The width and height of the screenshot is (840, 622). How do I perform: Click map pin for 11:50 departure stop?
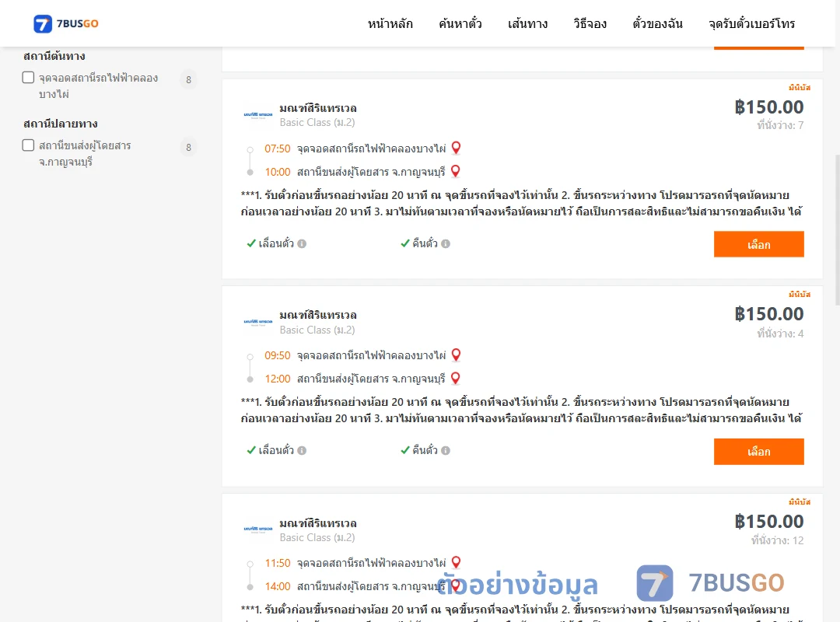point(456,563)
